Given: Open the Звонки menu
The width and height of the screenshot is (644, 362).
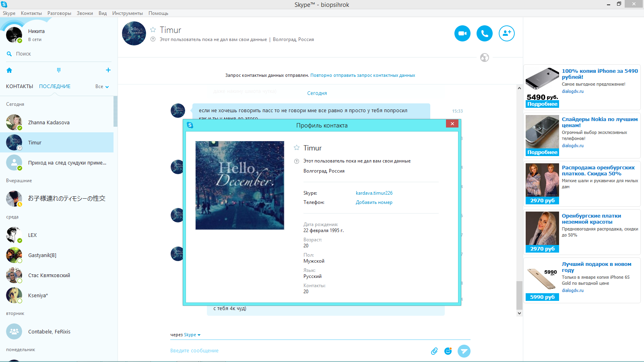Looking at the screenshot, I should [85, 13].
